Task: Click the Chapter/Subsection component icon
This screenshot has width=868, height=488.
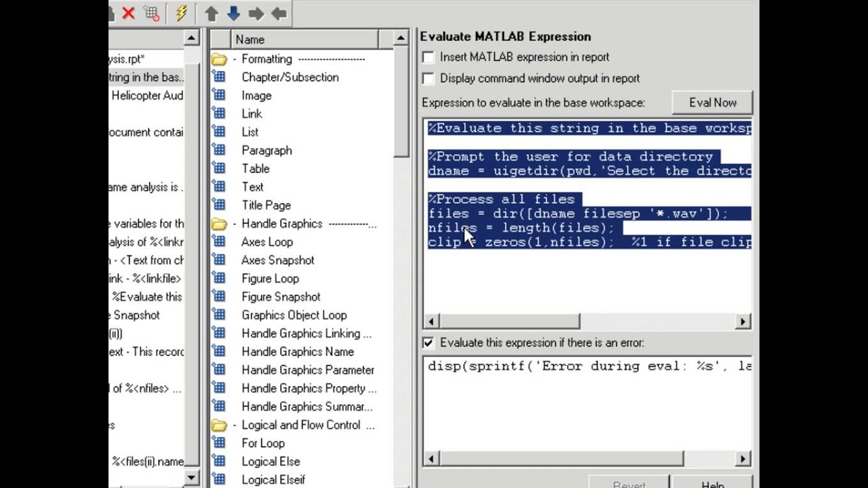Action: (x=218, y=77)
